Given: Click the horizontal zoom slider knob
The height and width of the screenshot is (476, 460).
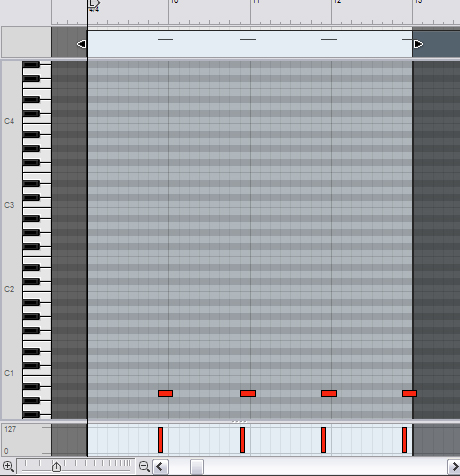Looking at the screenshot, I should [x=56, y=467].
